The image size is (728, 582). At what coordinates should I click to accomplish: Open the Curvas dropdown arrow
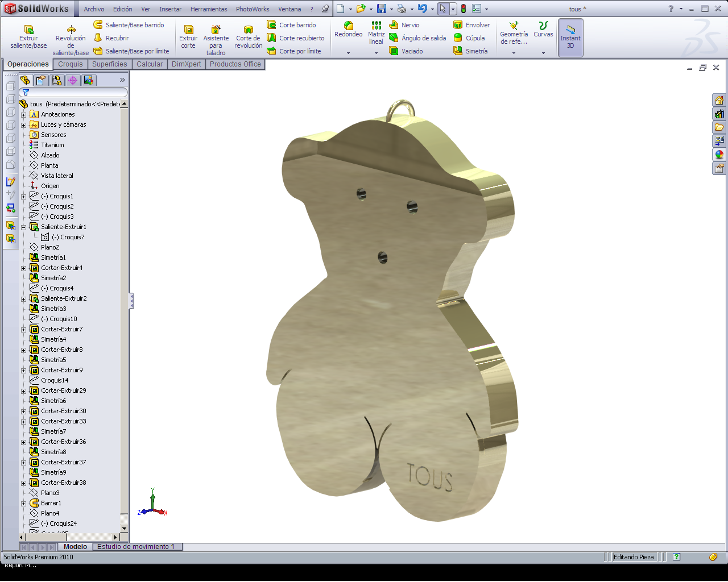(x=543, y=53)
